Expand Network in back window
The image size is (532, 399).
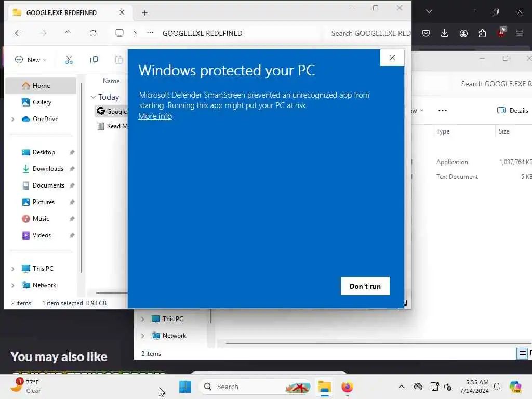coord(143,336)
